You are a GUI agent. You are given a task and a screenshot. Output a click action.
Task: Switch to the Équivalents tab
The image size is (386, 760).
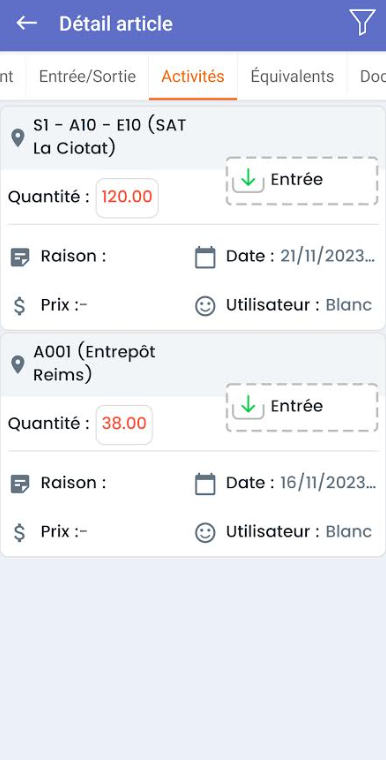coord(292,77)
